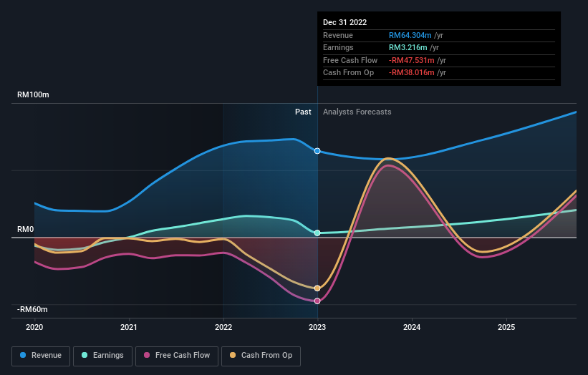Screen dimensions: 588x375
Task: Toggle the Free Cash Flow legend button
Action: click(177, 356)
